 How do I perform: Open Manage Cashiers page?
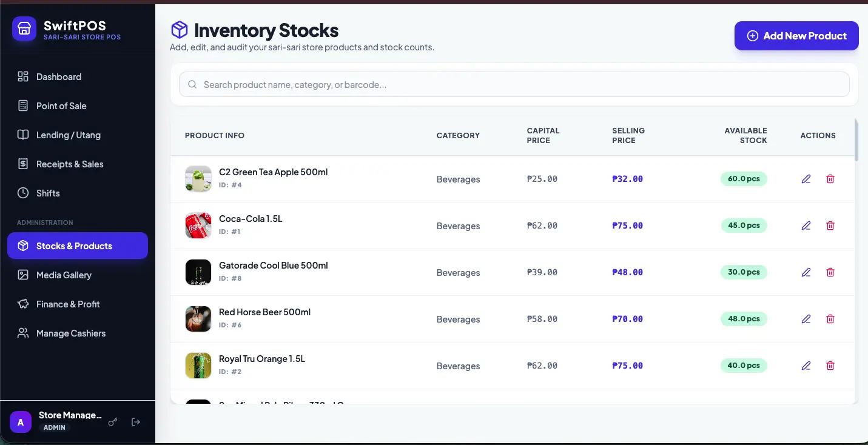(x=78, y=333)
